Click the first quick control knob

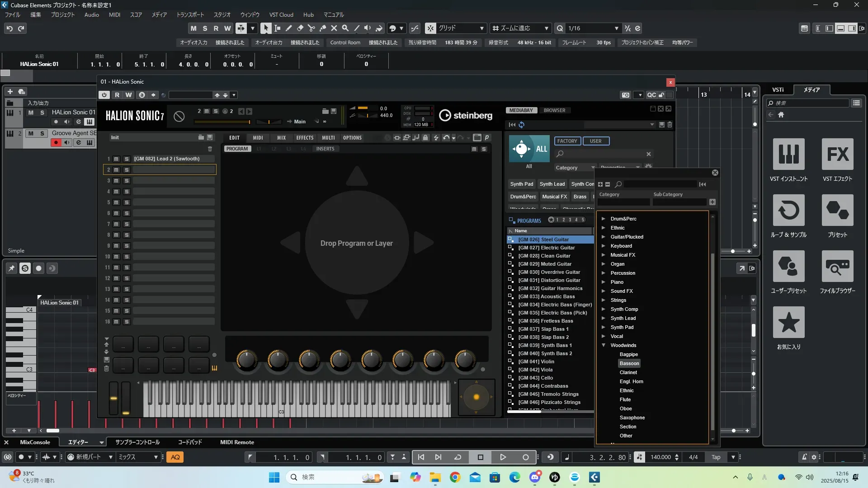pyautogui.click(x=246, y=360)
